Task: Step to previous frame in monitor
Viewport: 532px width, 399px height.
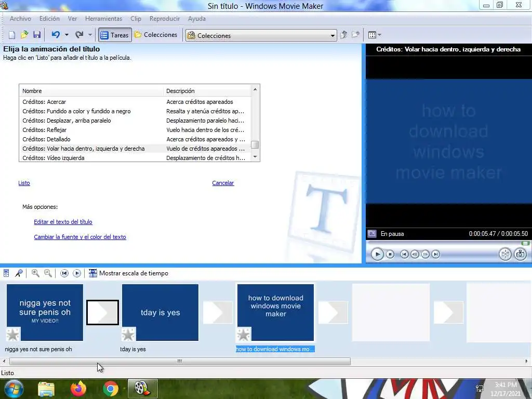Action: click(x=415, y=254)
